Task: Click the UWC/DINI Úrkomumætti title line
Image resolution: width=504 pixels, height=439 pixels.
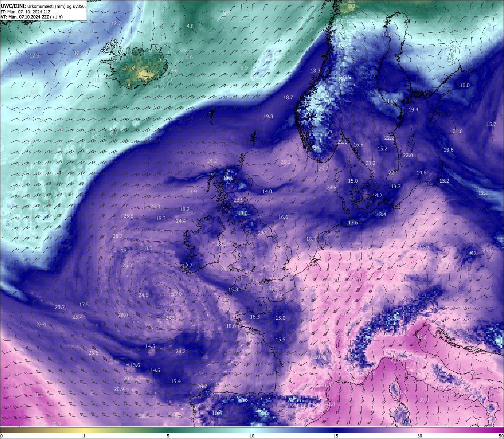Action: [43, 6]
